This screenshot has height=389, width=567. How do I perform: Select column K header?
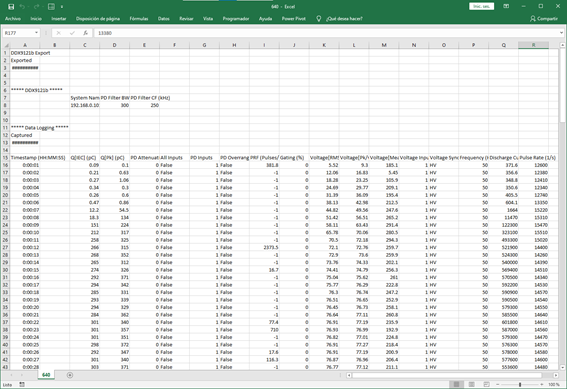[x=324, y=45]
